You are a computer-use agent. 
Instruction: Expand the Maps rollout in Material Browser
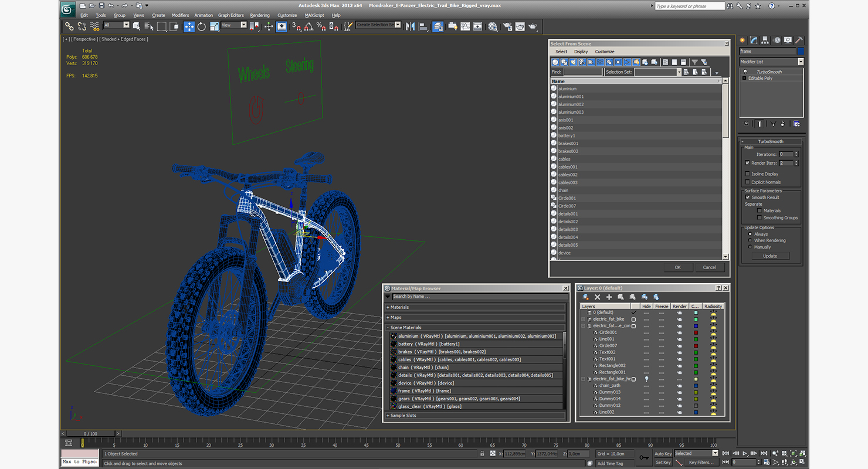click(475, 317)
